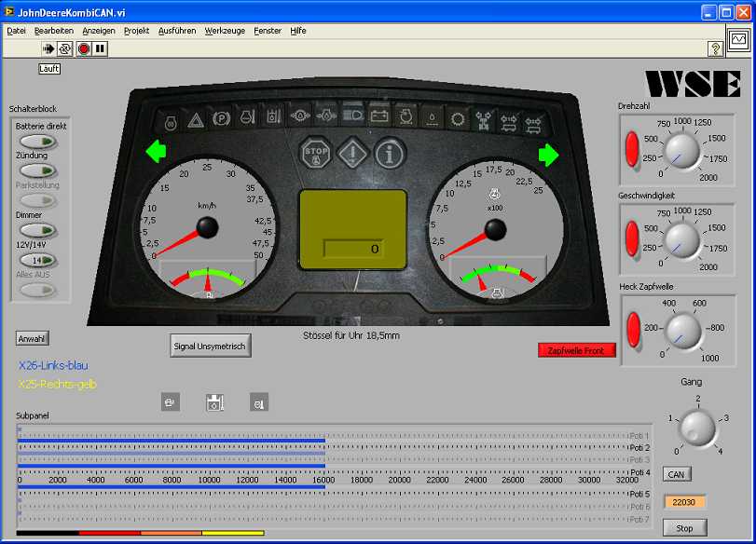Click the middle oil-temperature icon above the Subpanel
This screenshot has height=544, width=756.
pyautogui.click(x=215, y=401)
